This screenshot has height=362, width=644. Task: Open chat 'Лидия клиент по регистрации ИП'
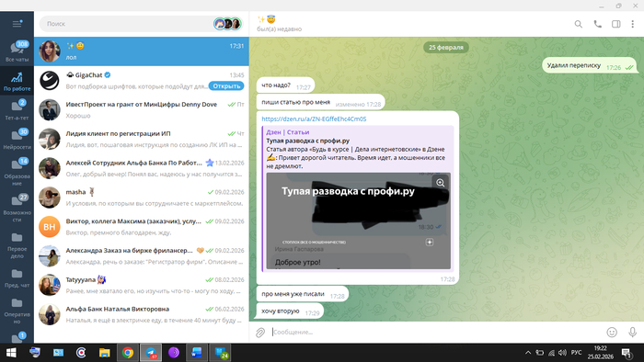(x=142, y=139)
